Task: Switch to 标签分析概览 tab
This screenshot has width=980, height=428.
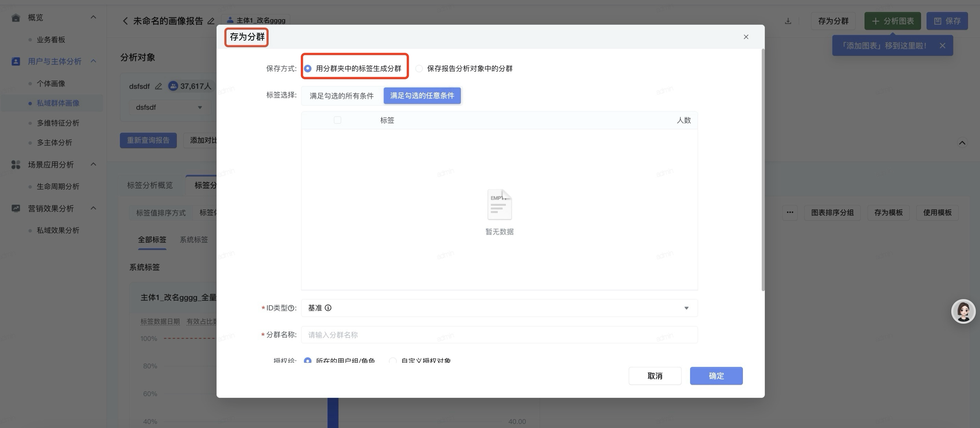Action: [149, 186]
